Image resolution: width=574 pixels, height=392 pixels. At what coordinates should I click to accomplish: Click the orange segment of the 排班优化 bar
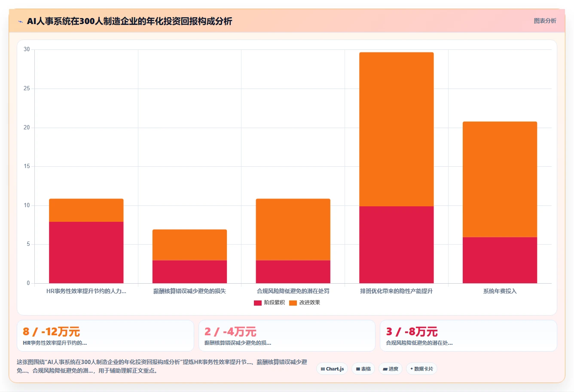pyautogui.click(x=396, y=129)
